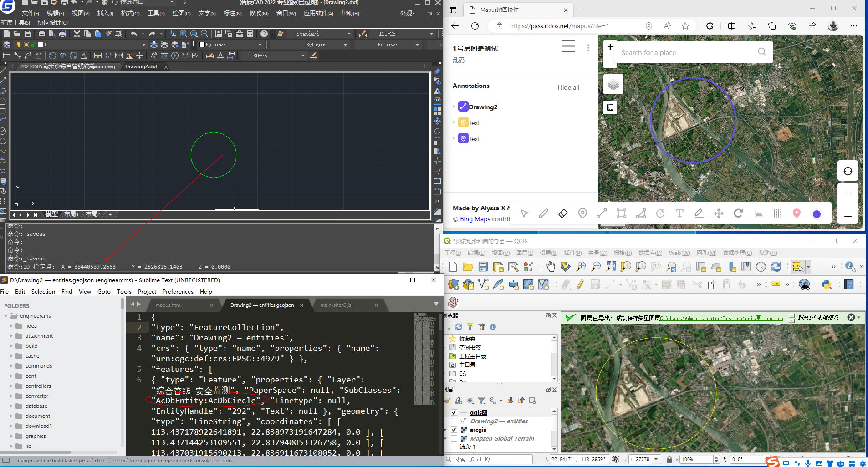Choose the text annotation tool in Mapus
The image size is (868, 467).
pos(679,213)
